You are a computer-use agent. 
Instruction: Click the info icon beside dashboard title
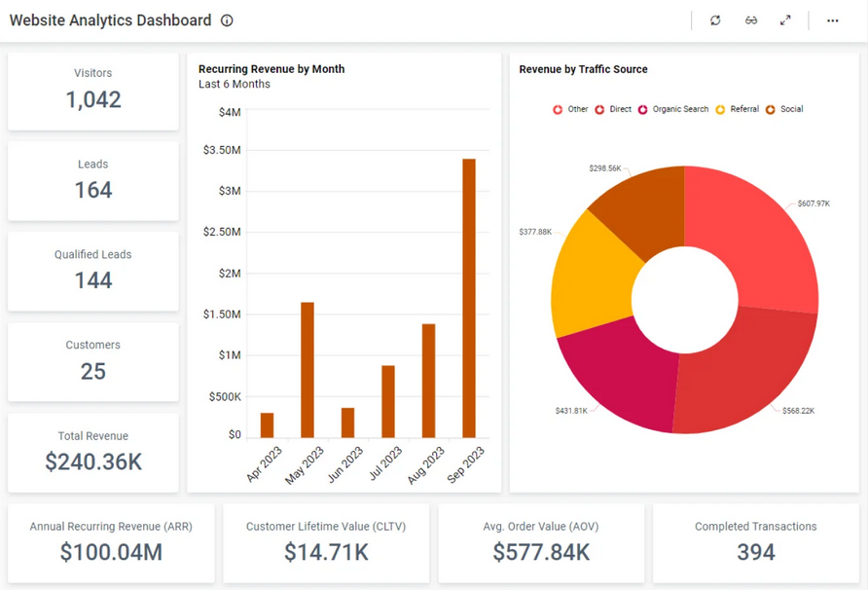coord(227,20)
